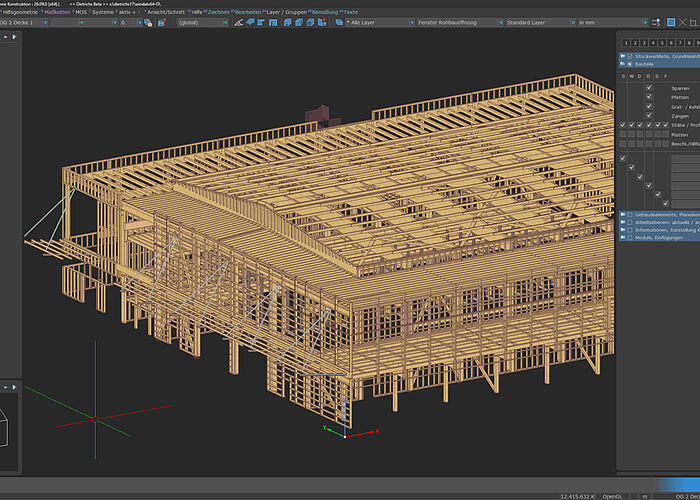This screenshot has width=700, height=500.
Task: Click the second blue 3D box view icon
Action: [299, 22]
